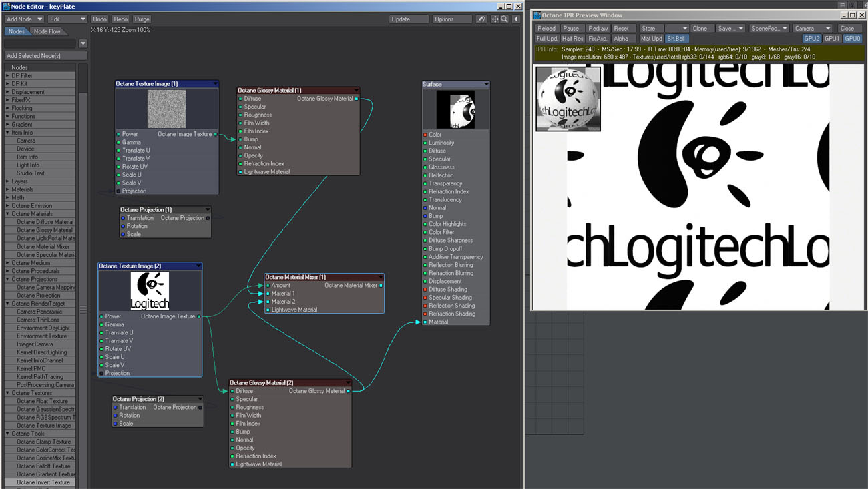Click the shader ball thumbnail in the IPR preview
The width and height of the screenshot is (868, 489).
(568, 98)
